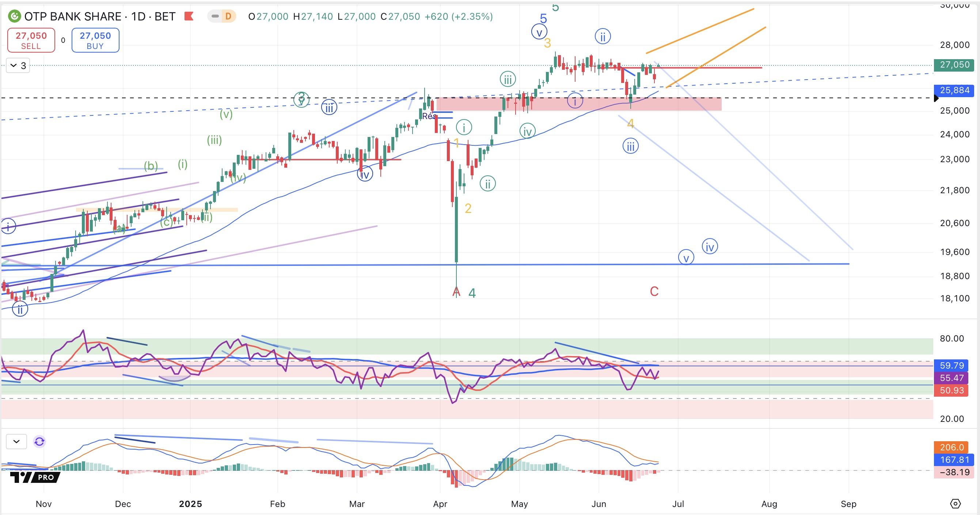Click the 27,050 SELL button
The height and width of the screenshot is (515, 980).
point(31,40)
